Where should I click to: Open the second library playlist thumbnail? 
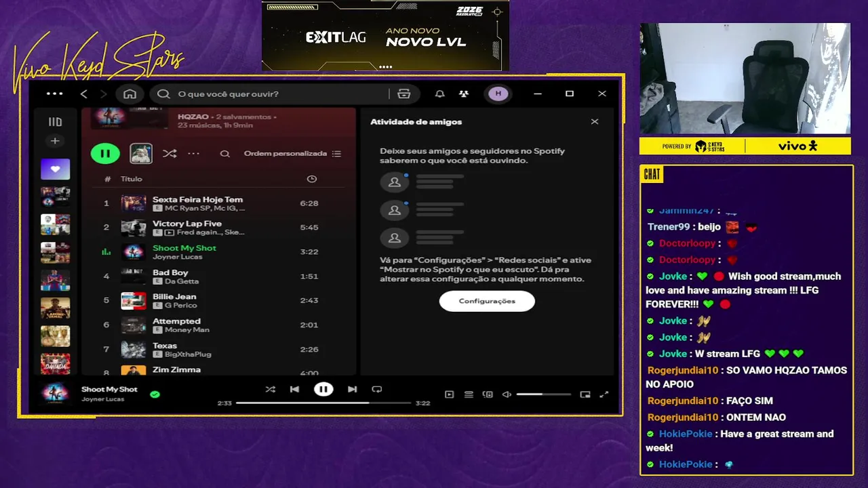[x=55, y=224]
